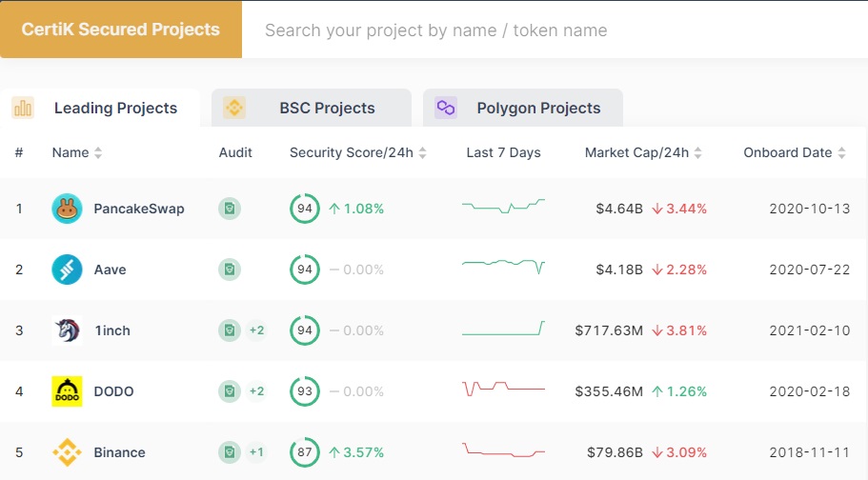
Task: Click Binance market cap change 3.09%
Action: [679, 452]
